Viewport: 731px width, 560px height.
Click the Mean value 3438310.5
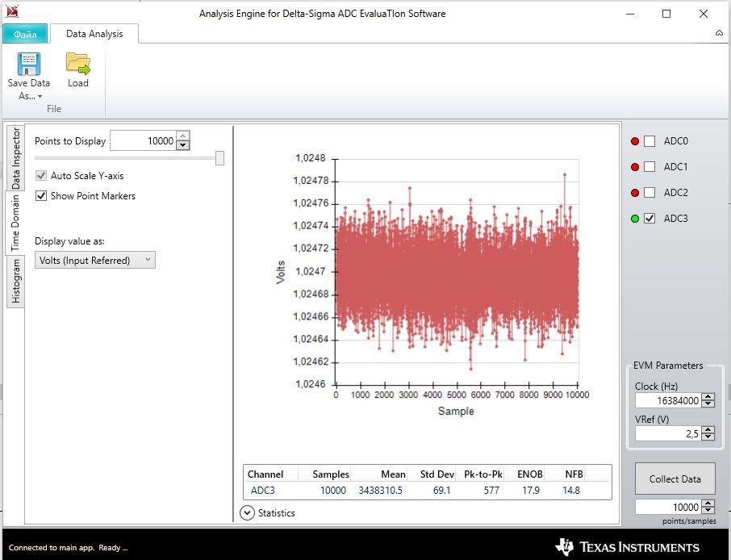coord(380,491)
